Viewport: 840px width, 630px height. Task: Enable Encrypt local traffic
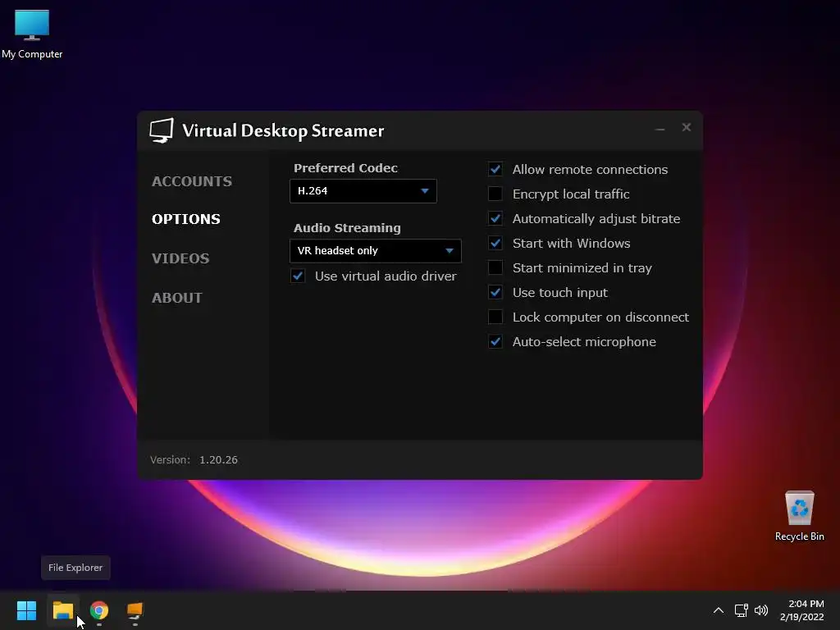coord(495,194)
